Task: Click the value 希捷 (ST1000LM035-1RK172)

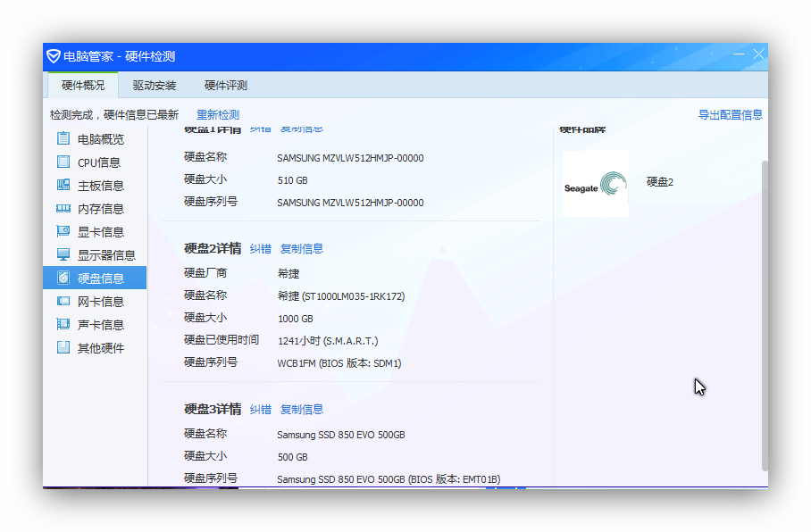Action: (x=341, y=296)
